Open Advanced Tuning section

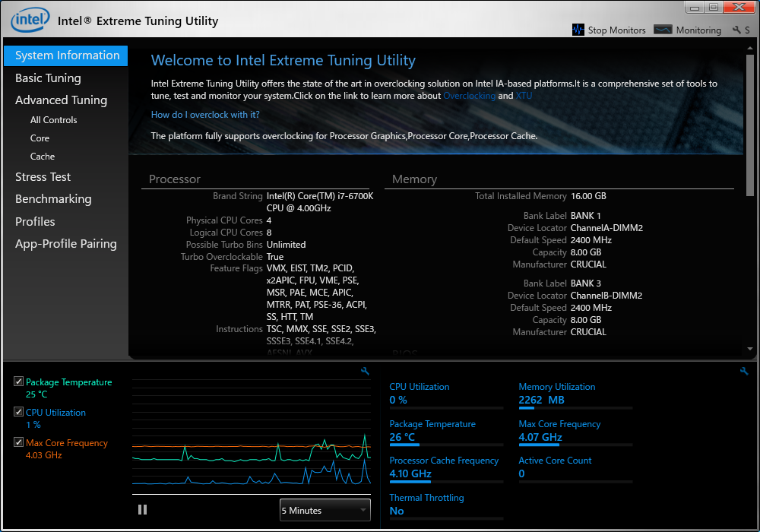coord(61,100)
